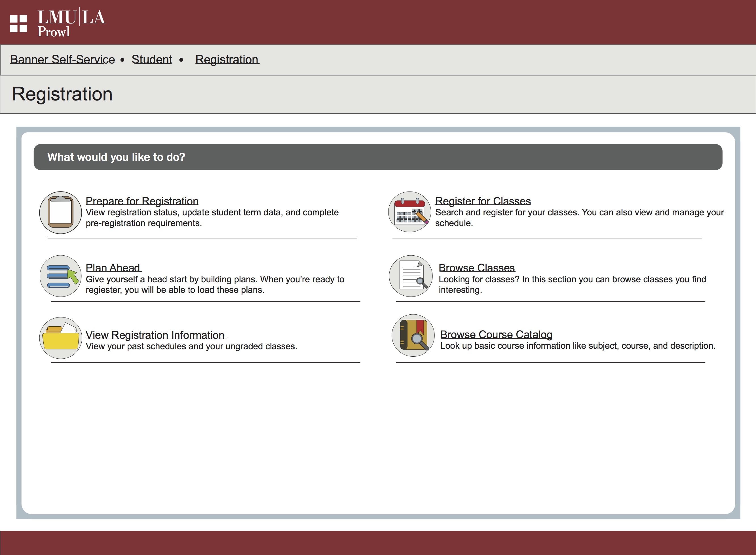Image resolution: width=756 pixels, height=555 pixels.
Task: Open the Register for Classes link
Action: (483, 201)
